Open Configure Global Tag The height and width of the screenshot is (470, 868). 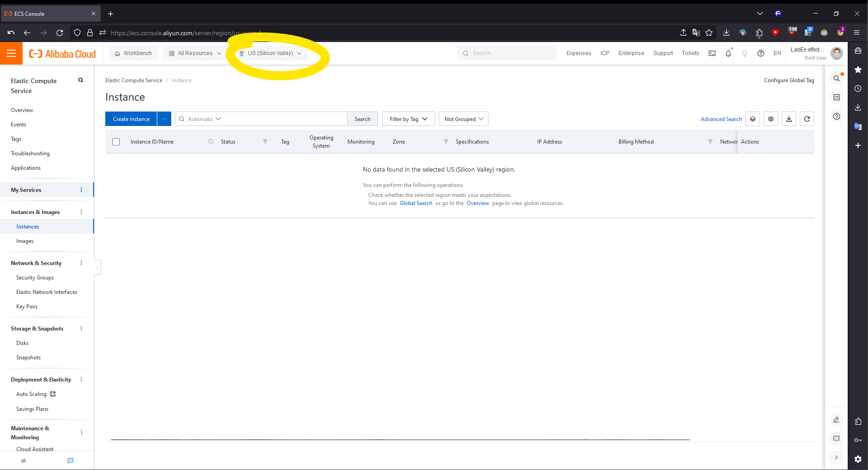(789, 80)
